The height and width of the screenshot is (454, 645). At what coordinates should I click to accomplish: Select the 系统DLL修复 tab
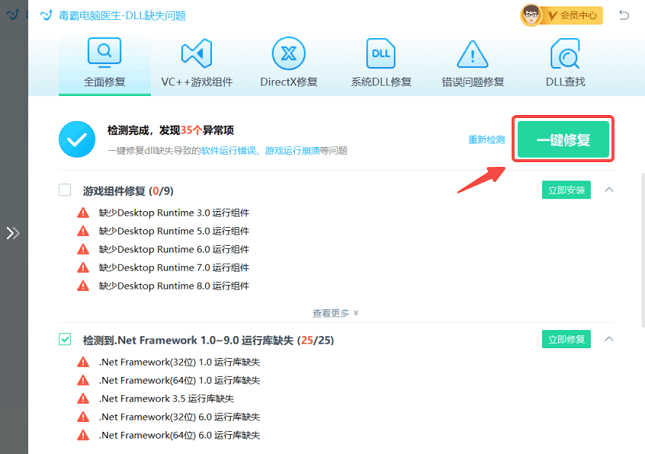coord(381,64)
